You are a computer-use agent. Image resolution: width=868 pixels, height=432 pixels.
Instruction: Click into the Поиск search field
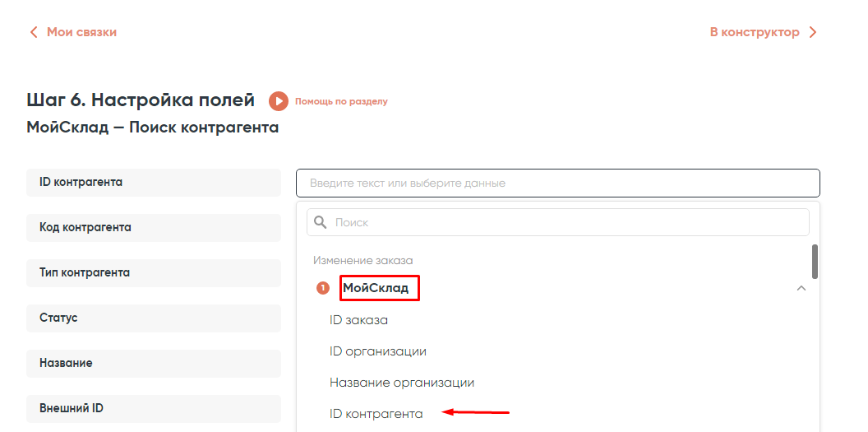(x=567, y=222)
